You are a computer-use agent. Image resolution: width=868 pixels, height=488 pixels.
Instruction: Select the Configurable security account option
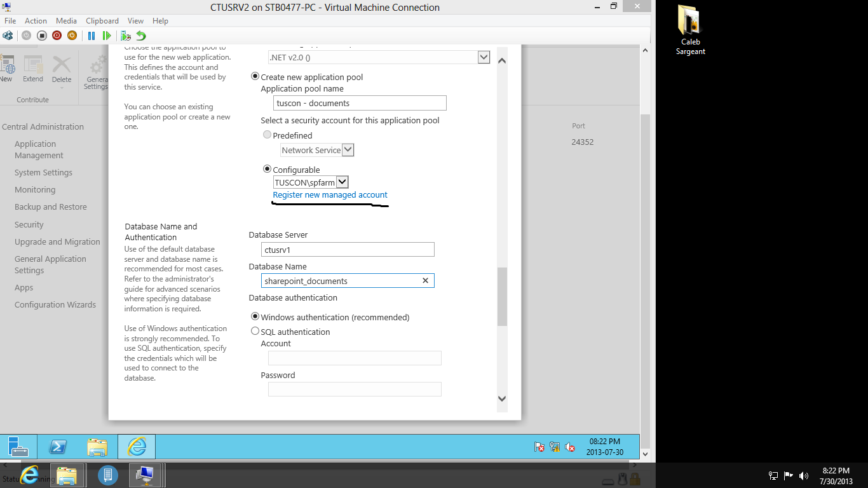268,169
